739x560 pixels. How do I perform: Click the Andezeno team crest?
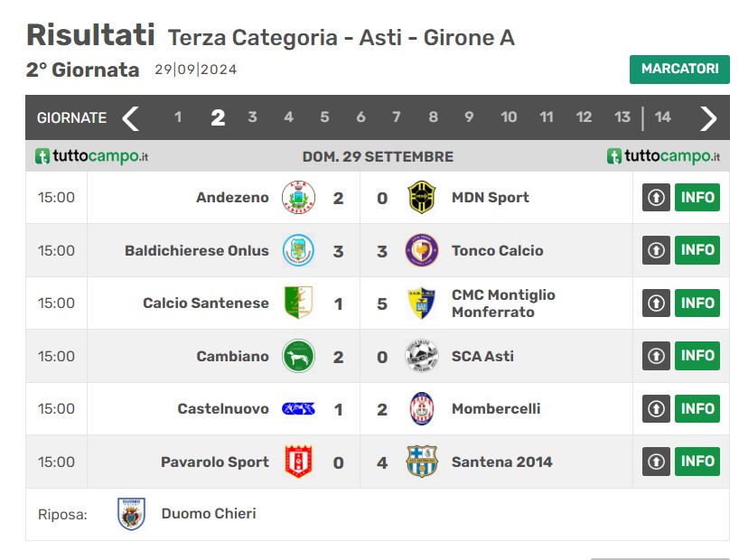(298, 198)
